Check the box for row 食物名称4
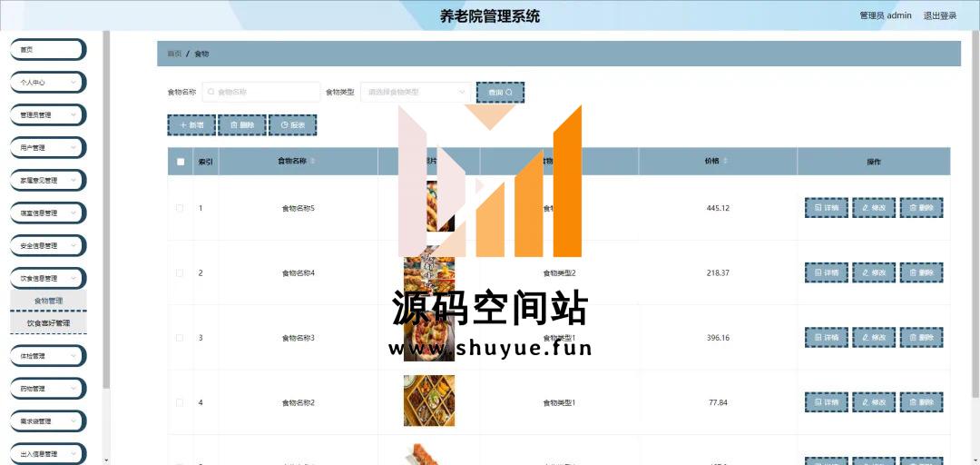 click(180, 272)
